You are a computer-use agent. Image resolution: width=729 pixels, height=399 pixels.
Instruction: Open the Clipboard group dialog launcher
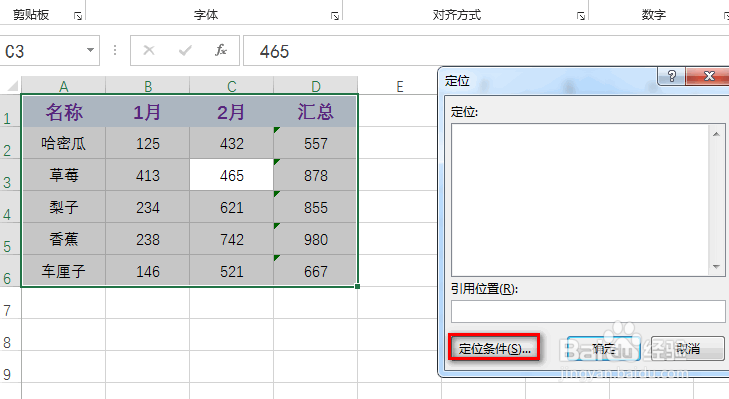pyautogui.click(x=78, y=16)
